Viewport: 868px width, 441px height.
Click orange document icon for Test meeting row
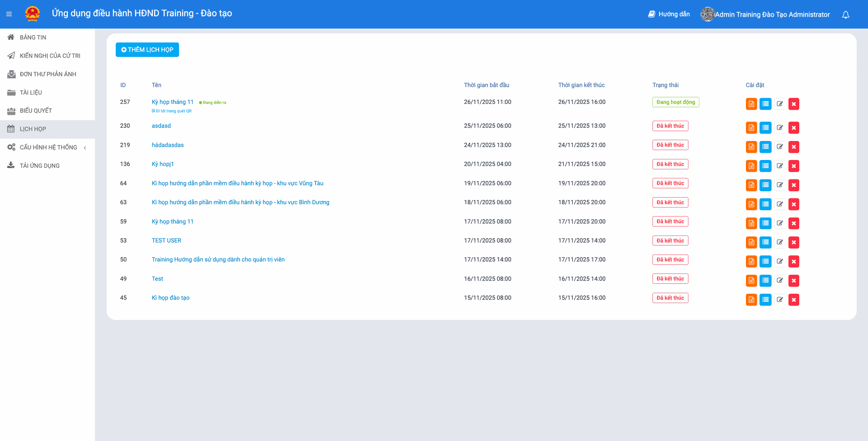pos(751,281)
